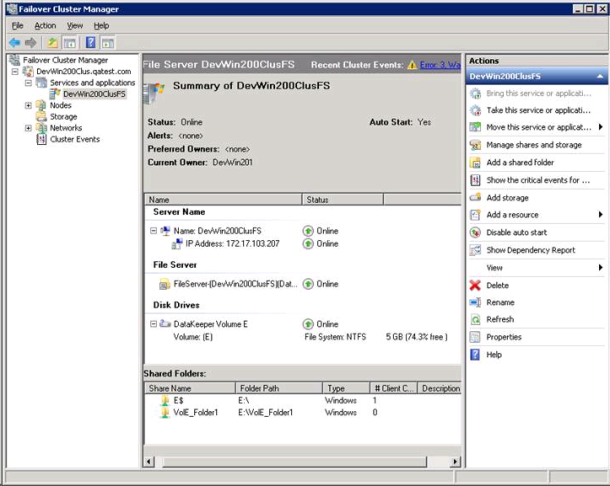Click the Show Dependency Report icon

475,250
